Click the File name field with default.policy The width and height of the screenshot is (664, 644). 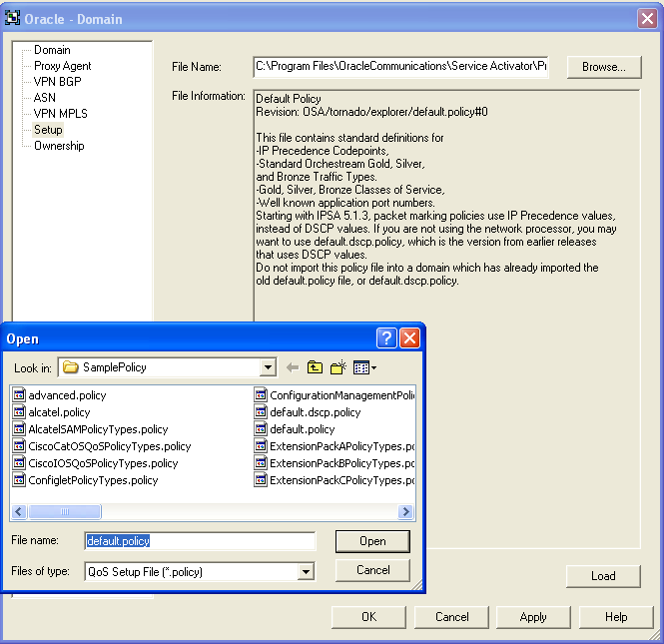[200, 541]
